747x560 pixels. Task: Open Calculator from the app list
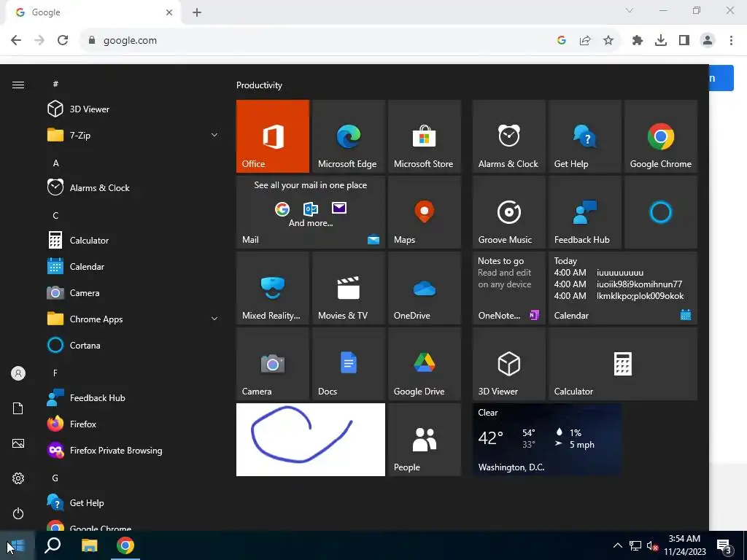tap(133, 241)
